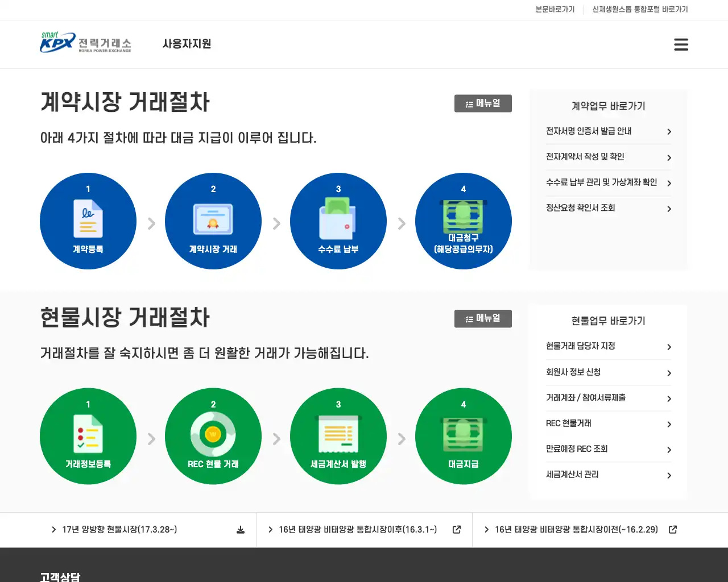Click chevron beside 현물거래 담당자 지정
The width and height of the screenshot is (728, 582).
(669, 347)
